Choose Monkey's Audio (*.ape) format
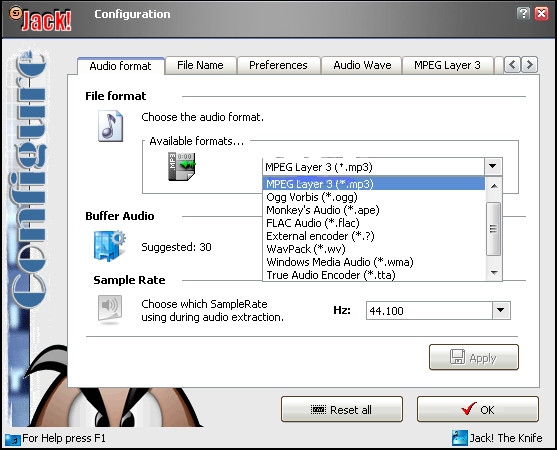The width and height of the screenshot is (557, 450). pyautogui.click(x=374, y=210)
